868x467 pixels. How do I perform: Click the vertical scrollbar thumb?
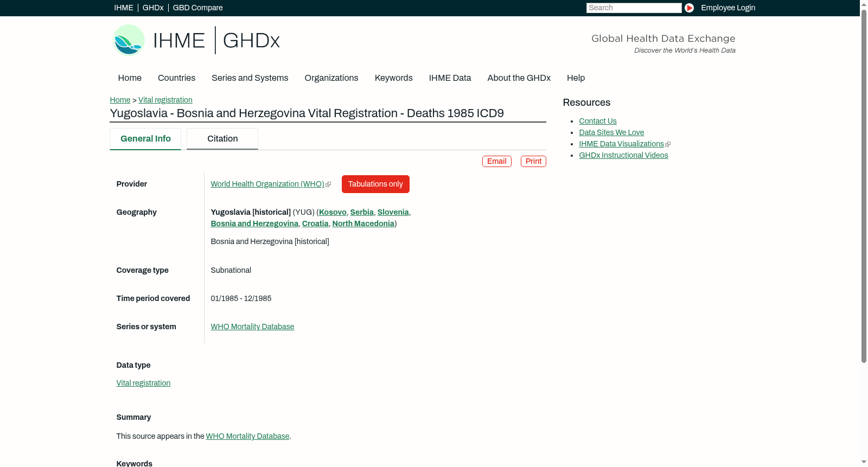864,186
